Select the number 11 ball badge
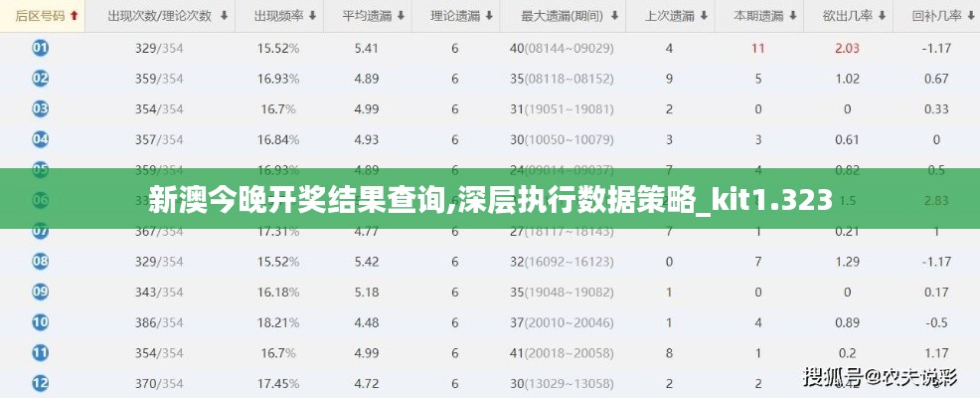The width and height of the screenshot is (980, 398). [41, 352]
